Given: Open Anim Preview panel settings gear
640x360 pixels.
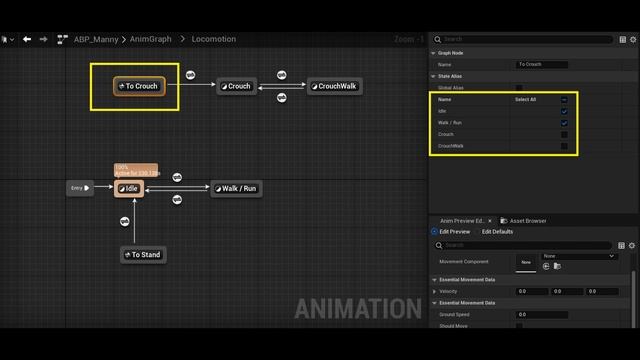Looking at the screenshot, I should coord(632,245).
